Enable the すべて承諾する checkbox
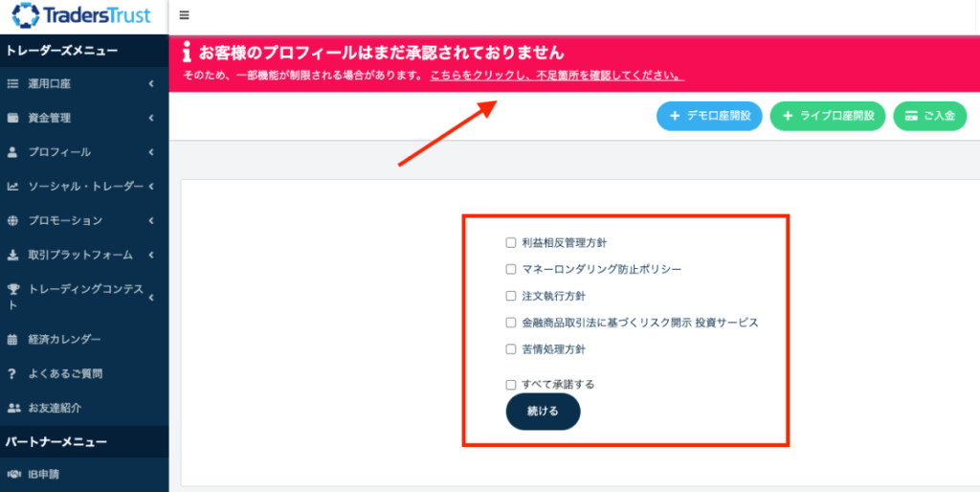 coord(511,385)
